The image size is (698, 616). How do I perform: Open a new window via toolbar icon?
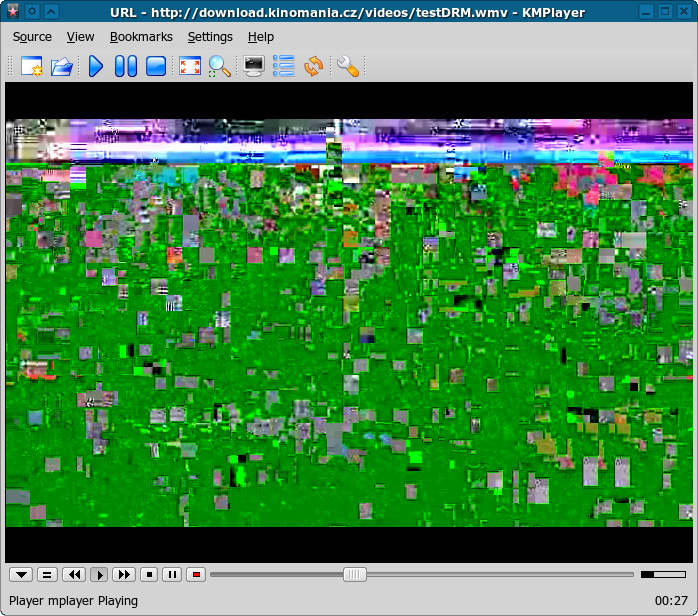pyautogui.click(x=32, y=66)
